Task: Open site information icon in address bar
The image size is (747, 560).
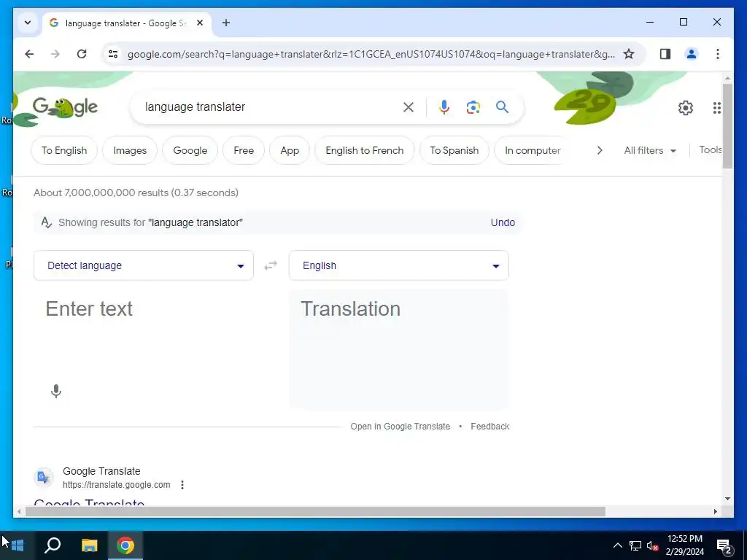Action: click(x=113, y=54)
